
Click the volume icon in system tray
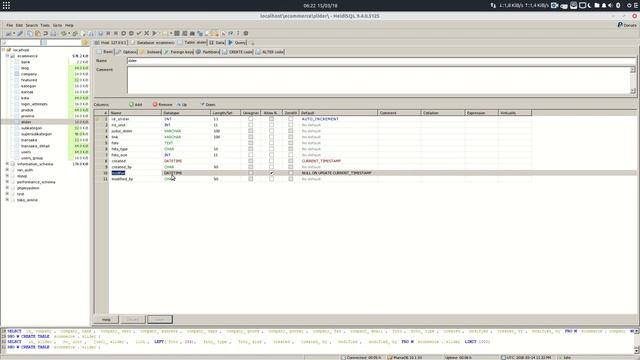611,5
